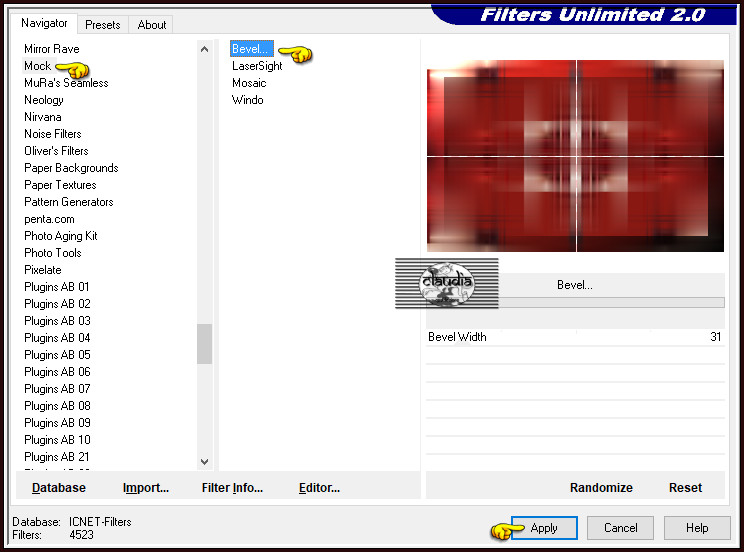Select Noise Filters category
Viewport: 744px width, 552px height.
(x=53, y=134)
